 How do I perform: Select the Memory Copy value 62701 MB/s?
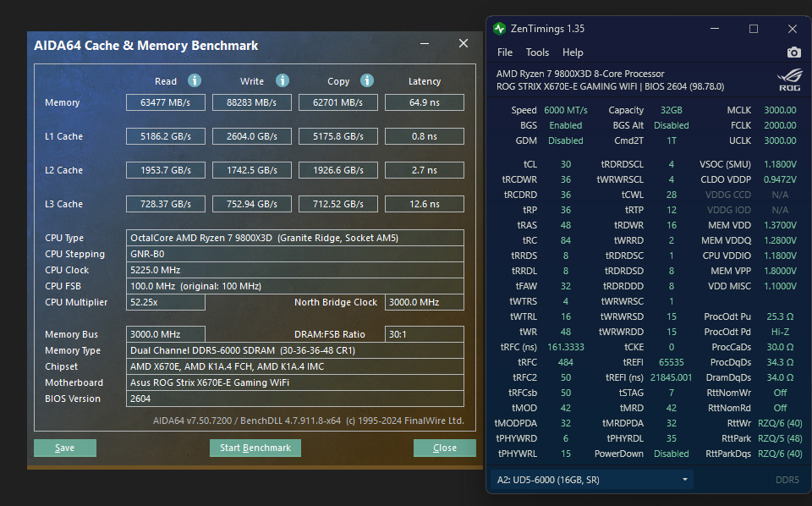point(338,102)
